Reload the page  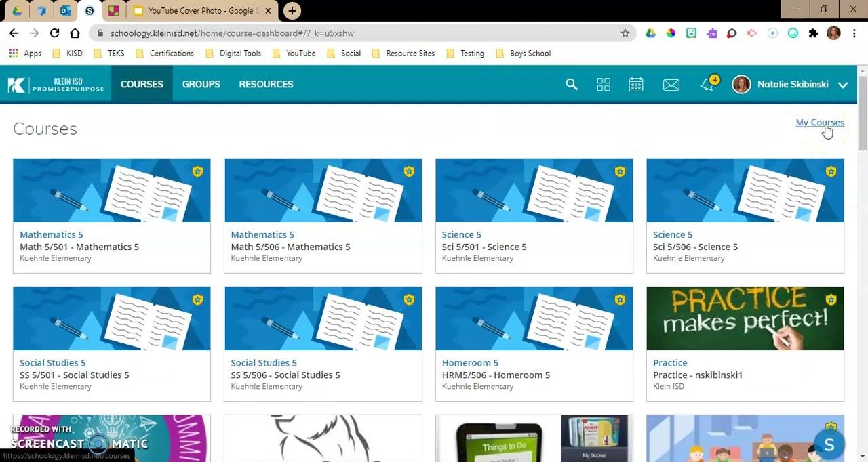pyautogui.click(x=54, y=33)
